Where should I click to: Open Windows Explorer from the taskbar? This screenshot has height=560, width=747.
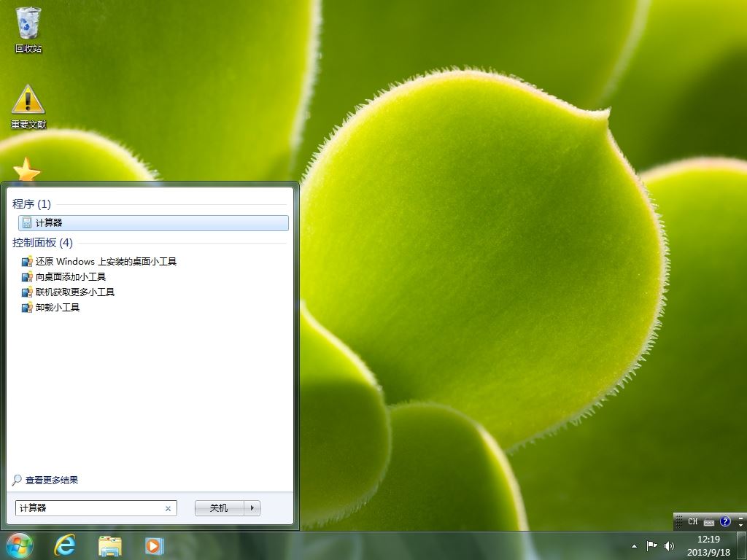(x=109, y=545)
